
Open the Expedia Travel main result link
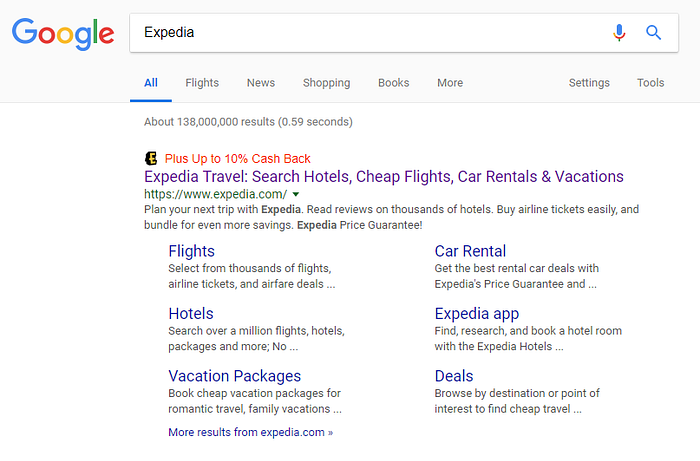tap(384, 177)
